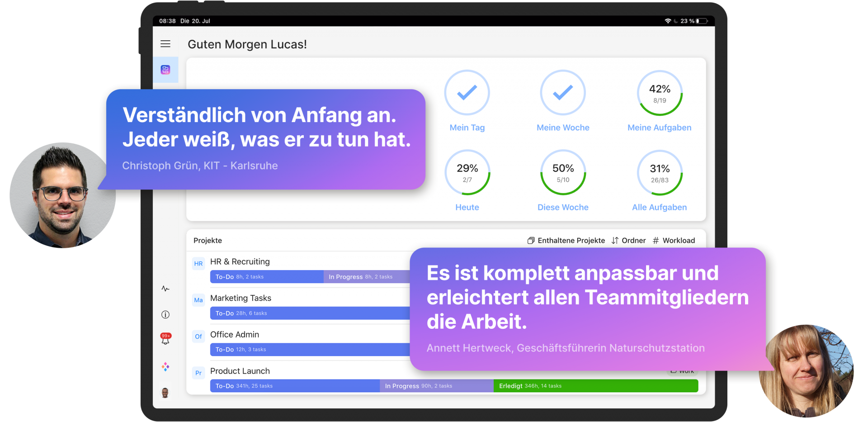868x422 pixels.
Task: Click the Meine Woche label
Action: [563, 128]
